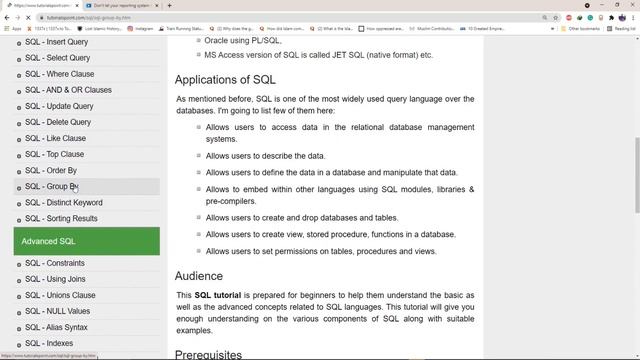
Task: Close the tutorialspoint tab
Action: pyautogui.click(x=77, y=6)
